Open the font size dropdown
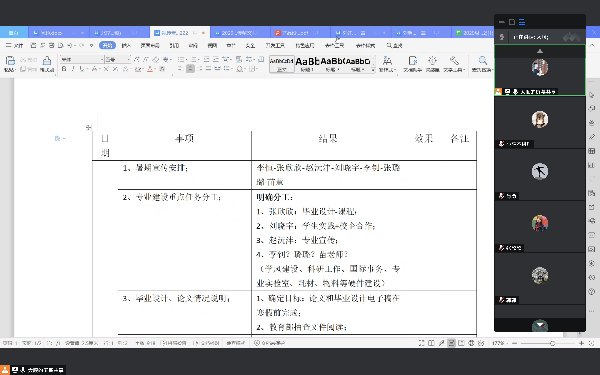This screenshot has height=375, width=600. pyautogui.click(x=129, y=59)
